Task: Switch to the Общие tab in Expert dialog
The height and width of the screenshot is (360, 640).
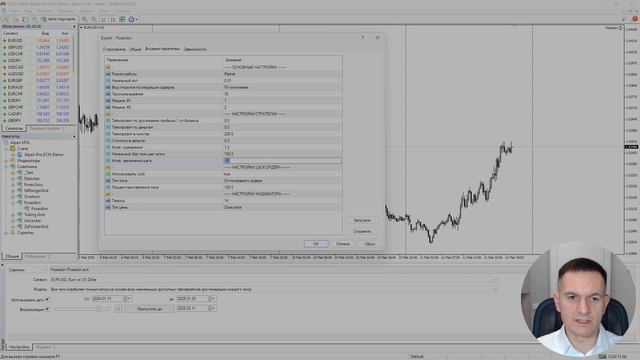Action: [x=135, y=49]
